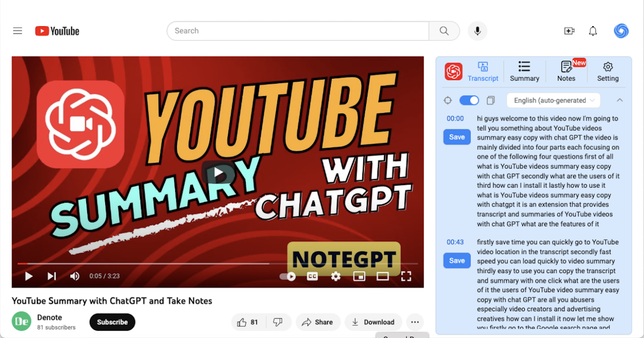Click the jump-to-current-time crosshair icon

pos(447,100)
